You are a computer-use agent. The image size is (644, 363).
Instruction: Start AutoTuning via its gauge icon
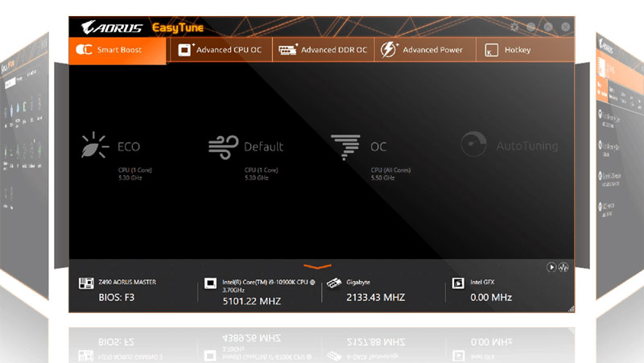[x=473, y=144]
